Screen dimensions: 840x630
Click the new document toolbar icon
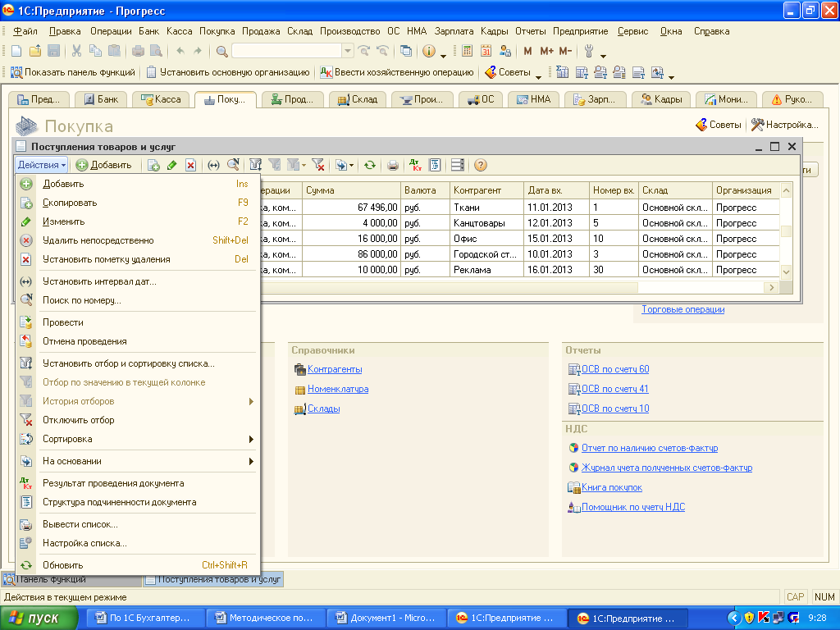(x=16, y=51)
